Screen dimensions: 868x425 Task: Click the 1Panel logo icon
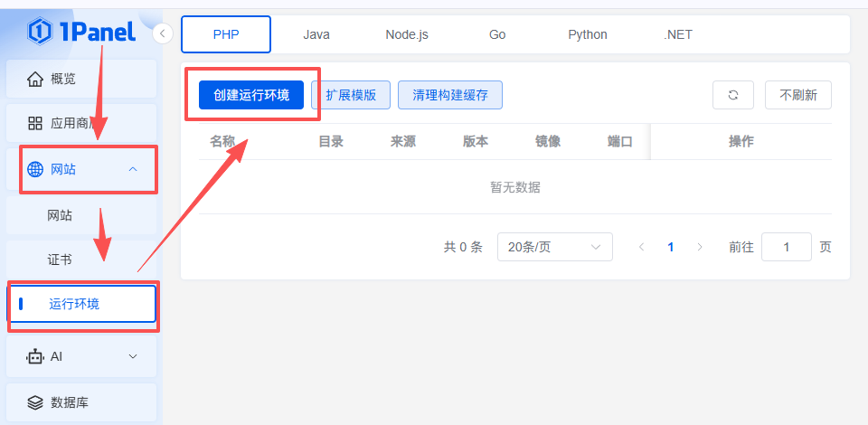(41, 32)
